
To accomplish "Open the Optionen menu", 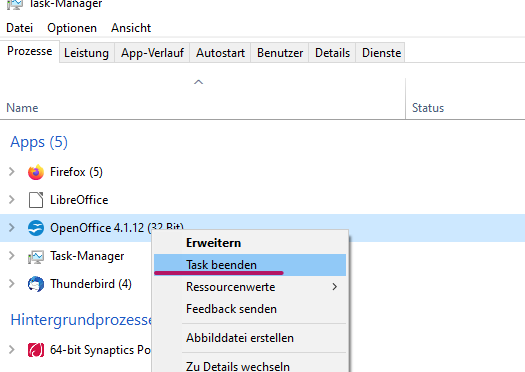I will [x=72, y=28].
